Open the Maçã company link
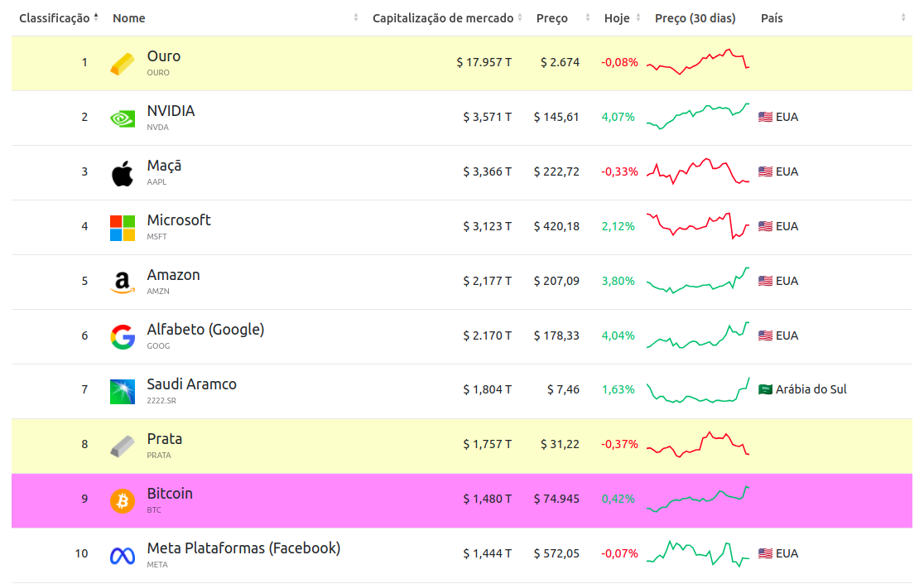924x584 pixels. click(165, 166)
